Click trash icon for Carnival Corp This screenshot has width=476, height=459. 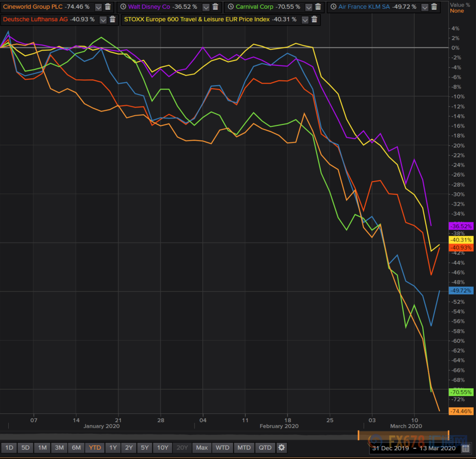coord(318,7)
